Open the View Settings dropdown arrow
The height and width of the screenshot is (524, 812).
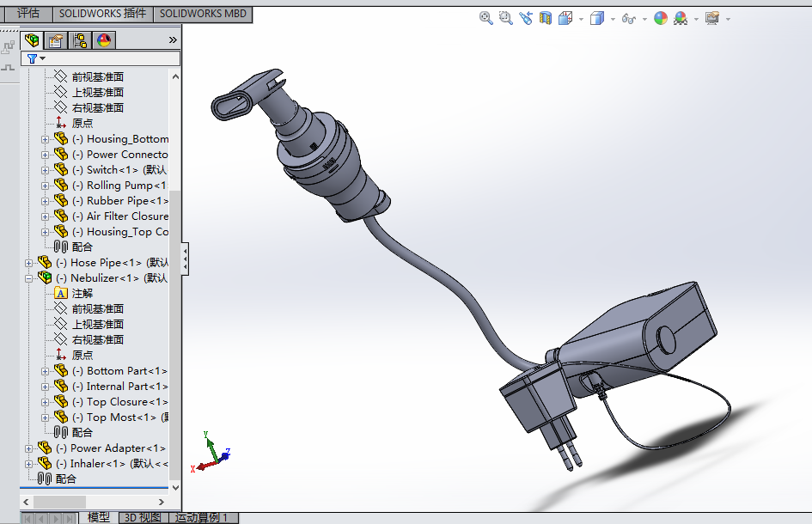[x=728, y=19]
